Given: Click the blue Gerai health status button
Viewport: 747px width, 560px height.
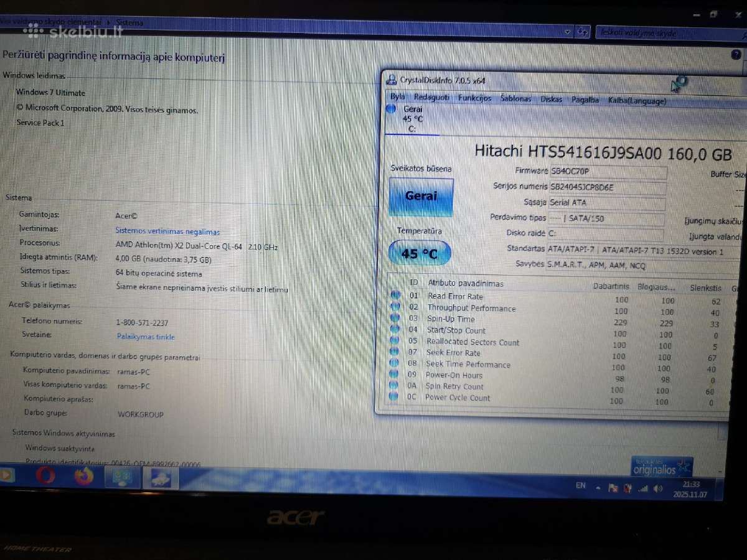Looking at the screenshot, I should click(x=421, y=196).
